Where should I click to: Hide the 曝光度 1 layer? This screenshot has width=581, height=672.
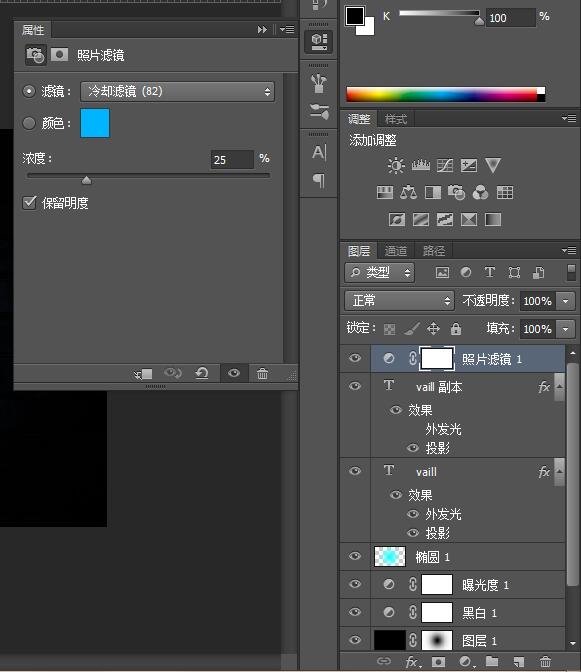click(355, 584)
